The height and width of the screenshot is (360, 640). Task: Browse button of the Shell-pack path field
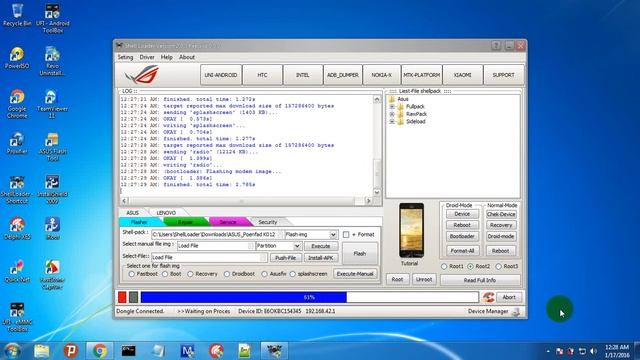coord(280,235)
